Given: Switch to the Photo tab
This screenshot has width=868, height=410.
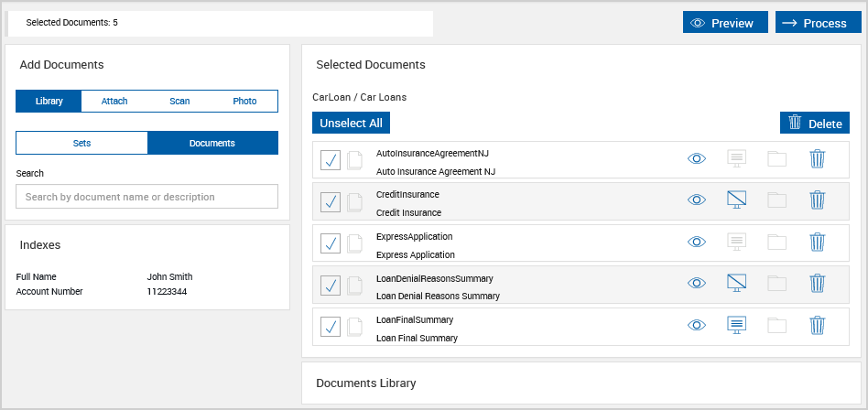Looking at the screenshot, I should (x=244, y=102).
